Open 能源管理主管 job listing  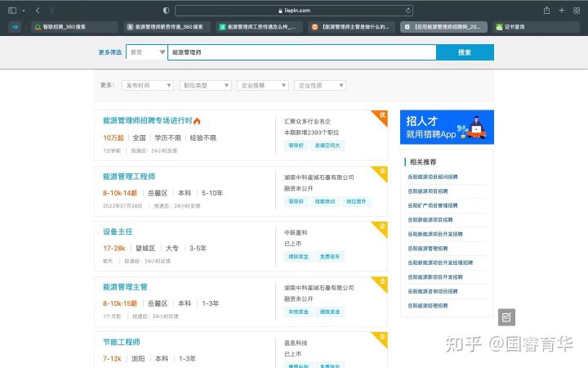(125, 287)
